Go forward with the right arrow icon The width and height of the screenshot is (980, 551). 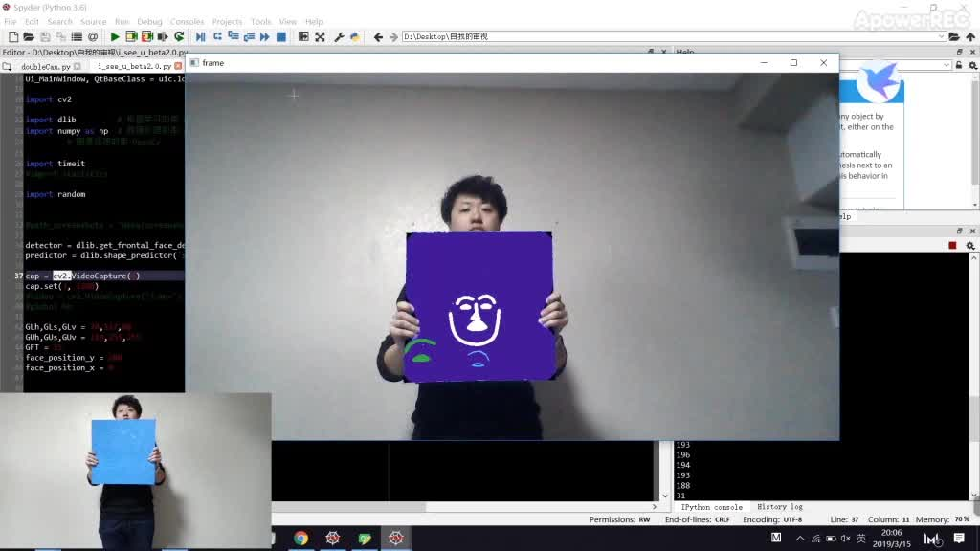pyautogui.click(x=393, y=37)
